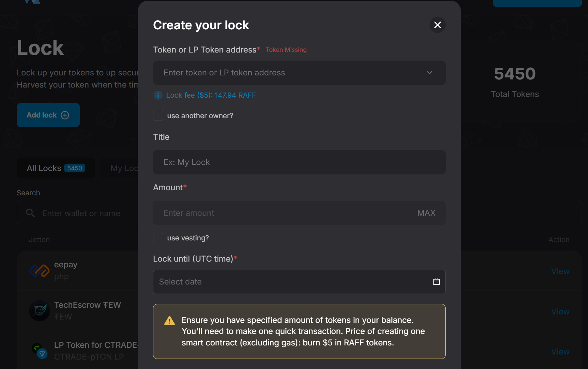Close the Create your lock dialog

point(437,25)
